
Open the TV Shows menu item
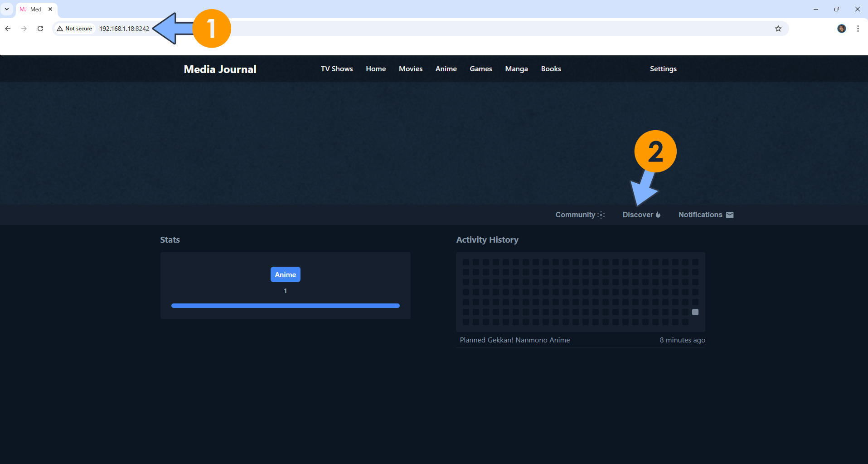point(336,69)
